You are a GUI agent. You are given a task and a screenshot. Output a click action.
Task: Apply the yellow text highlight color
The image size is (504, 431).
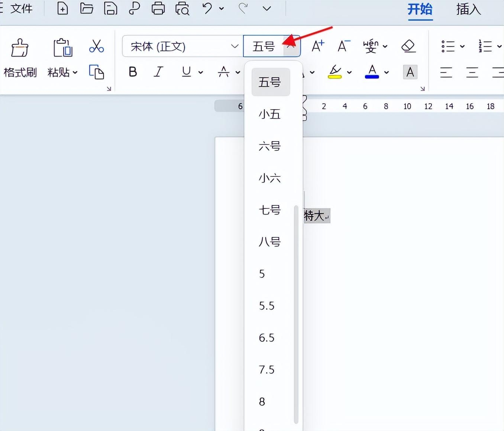click(335, 72)
